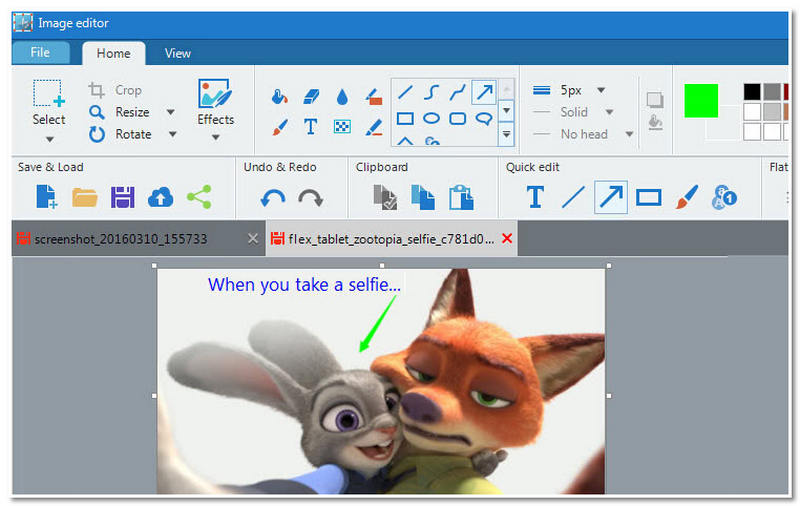
Task: Save image with floppy disk icon
Action: [x=122, y=197]
